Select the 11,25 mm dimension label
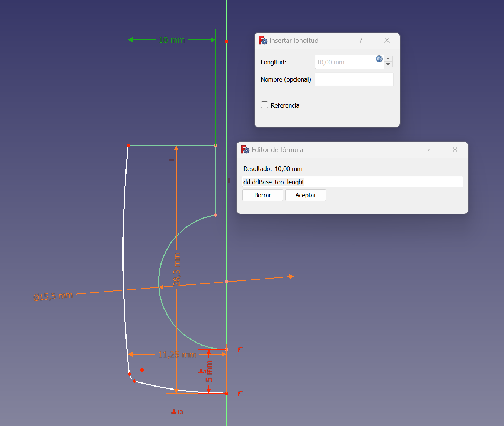The width and height of the screenshot is (504, 426). (x=177, y=355)
